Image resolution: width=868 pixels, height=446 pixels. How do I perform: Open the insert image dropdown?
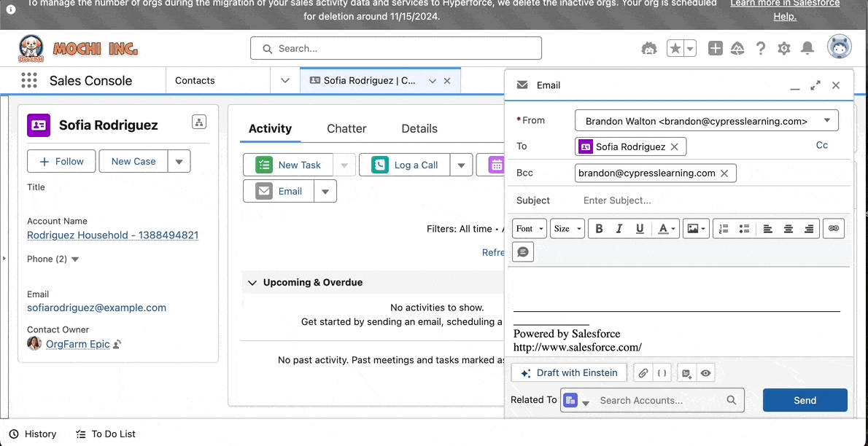coord(696,229)
